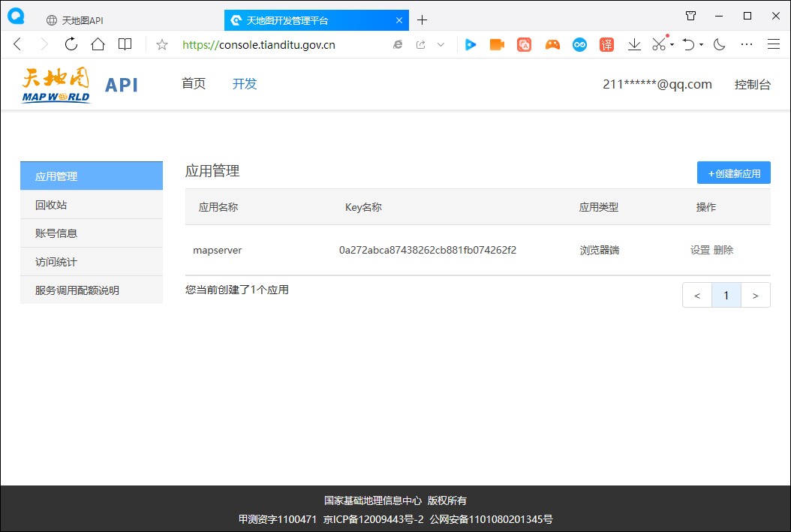Enable dark mode with the moon icon

click(718, 44)
